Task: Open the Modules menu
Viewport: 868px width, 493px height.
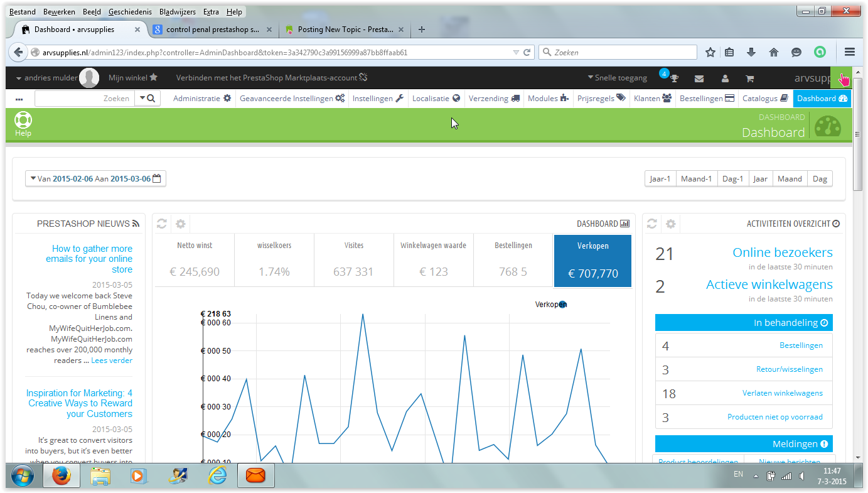Action: click(548, 98)
